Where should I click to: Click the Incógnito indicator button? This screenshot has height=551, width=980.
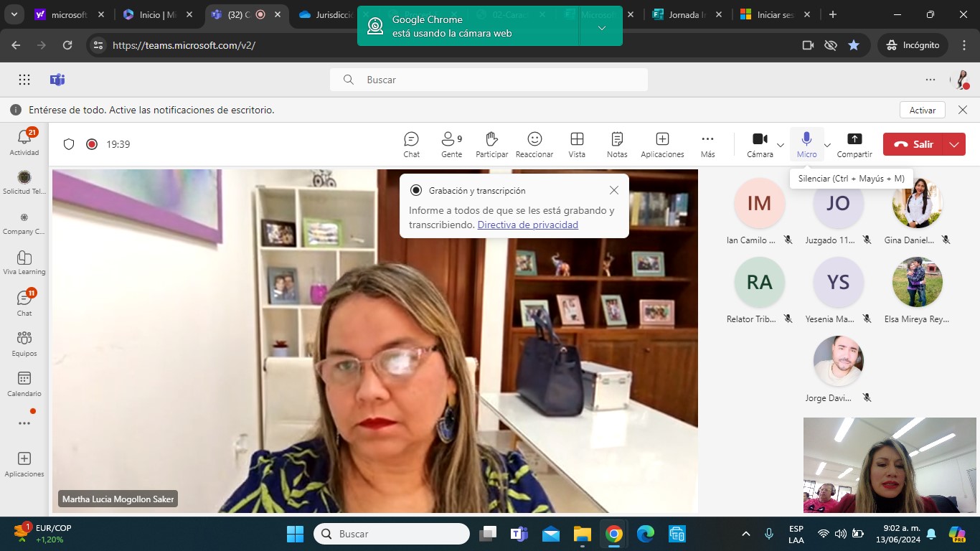(913, 45)
